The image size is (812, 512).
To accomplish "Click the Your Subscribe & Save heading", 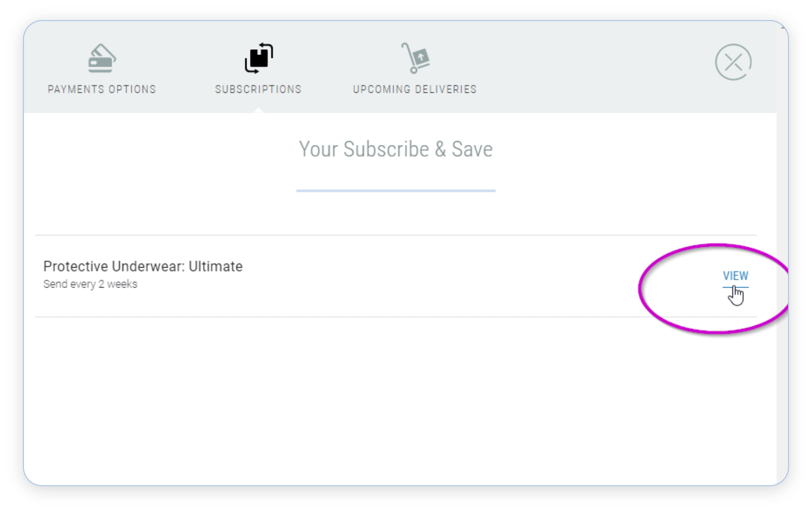I will point(396,149).
